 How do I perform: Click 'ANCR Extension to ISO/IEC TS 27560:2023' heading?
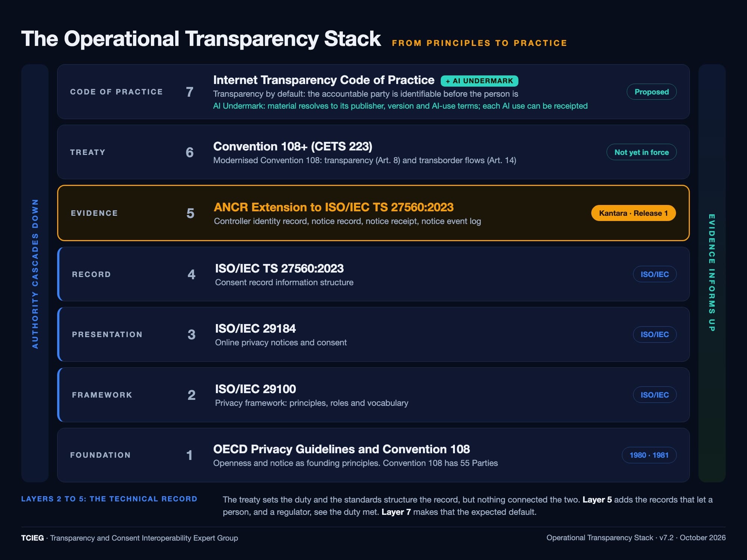click(334, 207)
